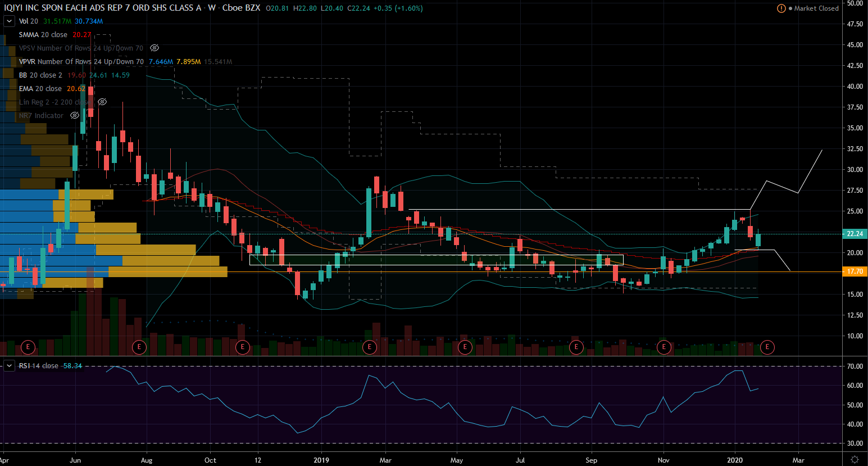
Task: Click the rightmost upcoming earnings marker
Action: (x=767, y=347)
